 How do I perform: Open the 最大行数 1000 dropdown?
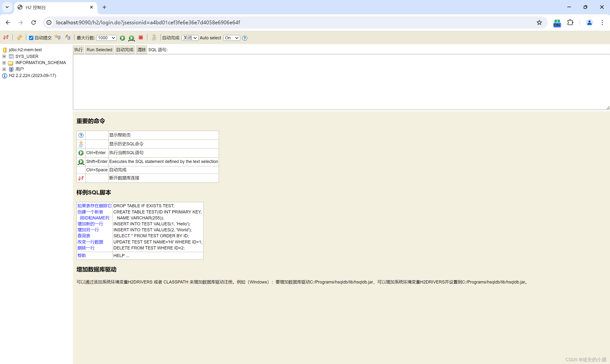coord(107,38)
